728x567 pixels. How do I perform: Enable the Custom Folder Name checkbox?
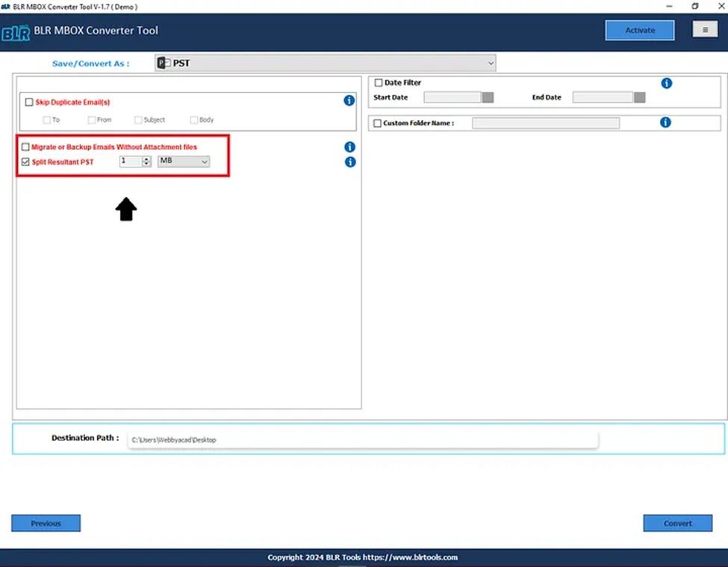pos(377,122)
